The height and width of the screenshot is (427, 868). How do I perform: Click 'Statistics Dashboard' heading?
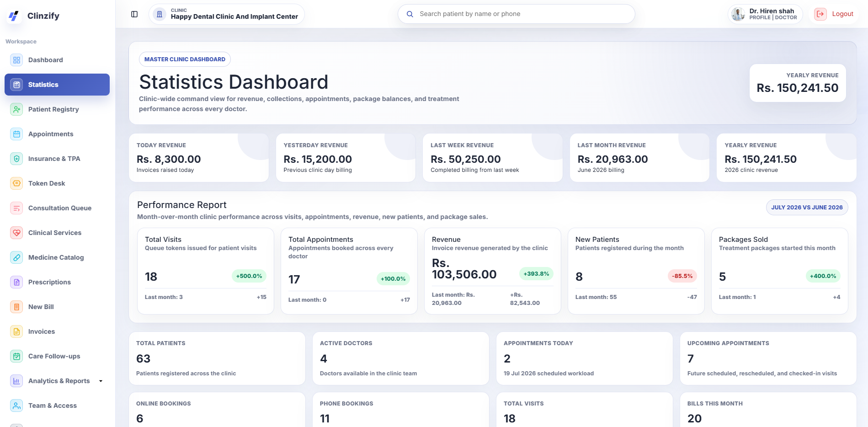coord(234,82)
